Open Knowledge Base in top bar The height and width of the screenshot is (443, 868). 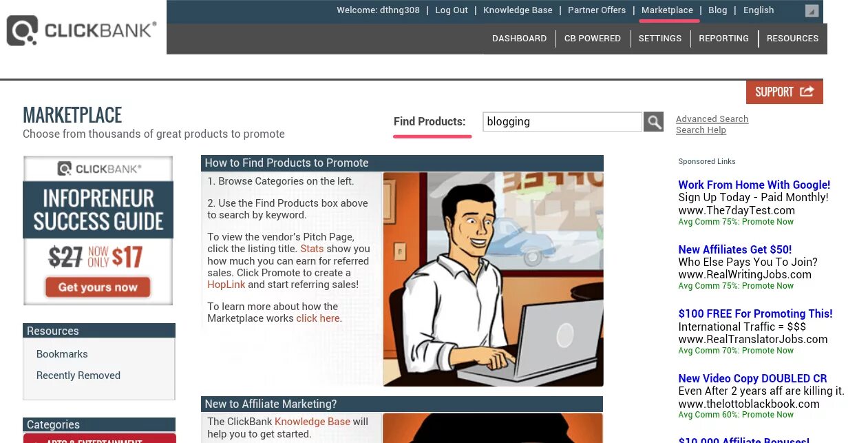click(x=518, y=10)
